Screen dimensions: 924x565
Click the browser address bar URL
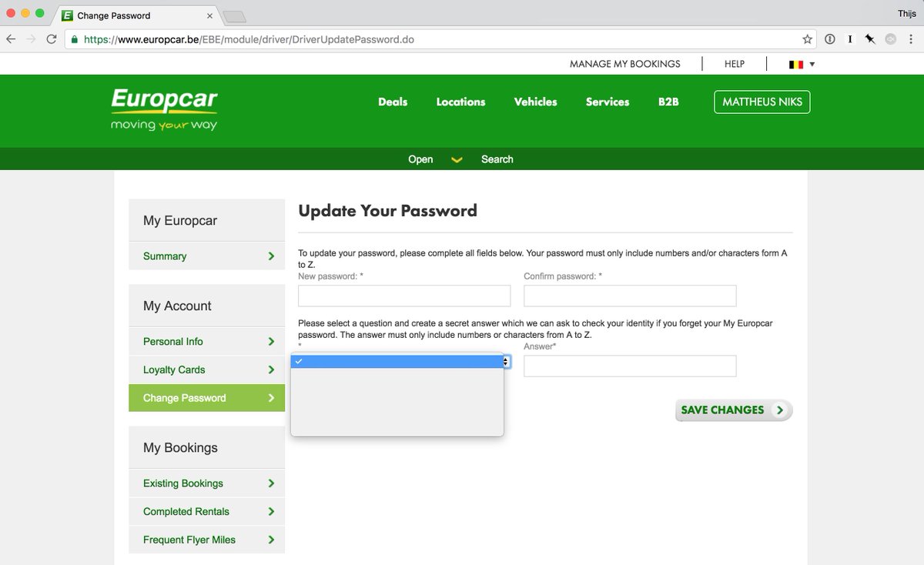tap(249, 39)
